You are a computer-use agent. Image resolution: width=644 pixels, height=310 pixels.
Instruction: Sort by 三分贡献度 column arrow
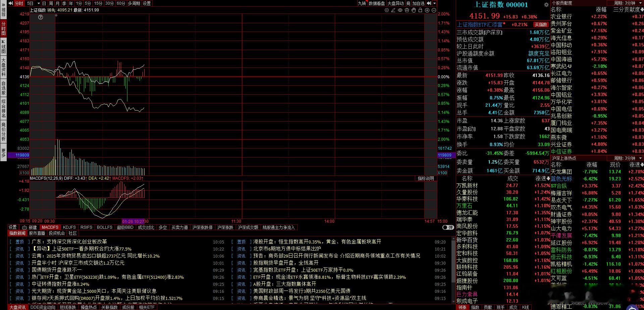point(642,10)
